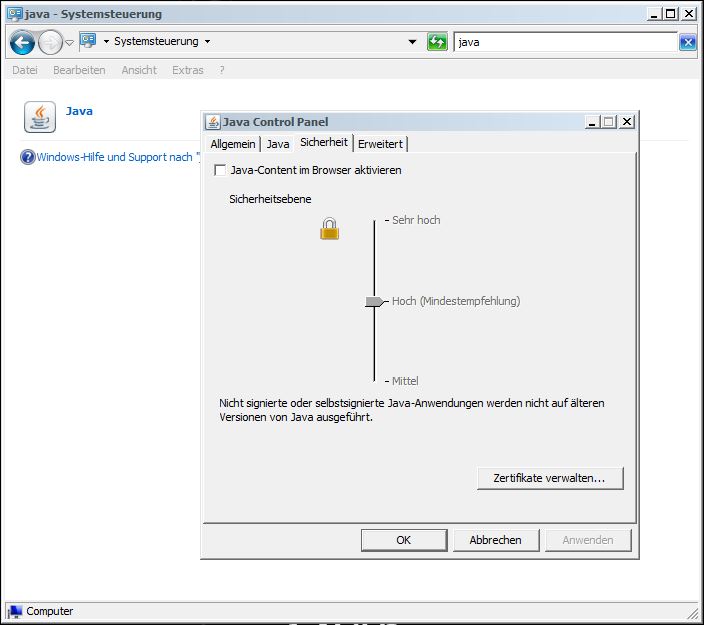Click the Java coffee cup icon
This screenshot has height=625, width=704.
coord(40,117)
